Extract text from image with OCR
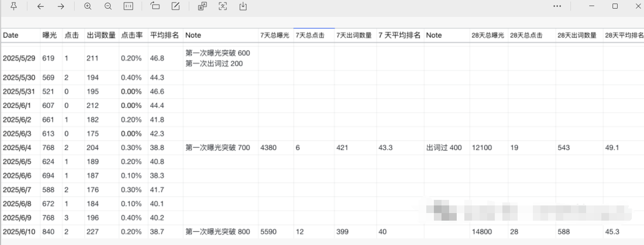This screenshot has height=245, width=644. 223,6
